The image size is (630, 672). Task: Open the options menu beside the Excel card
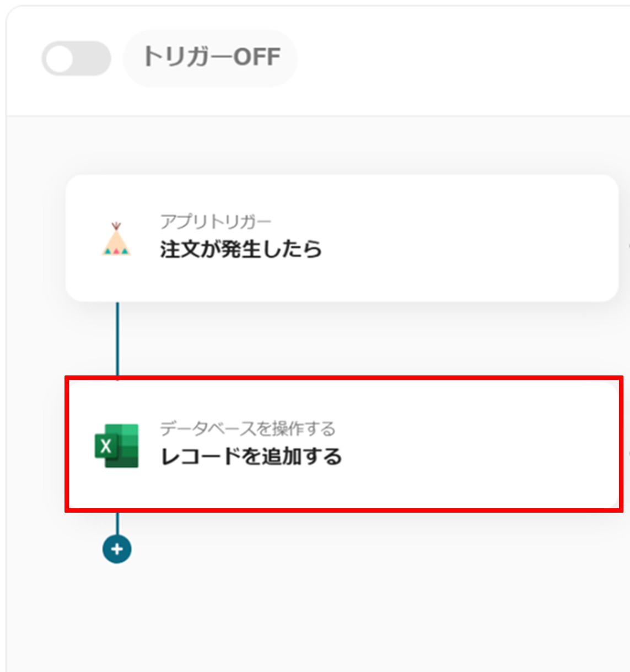pyautogui.click(x=628, y=452)
